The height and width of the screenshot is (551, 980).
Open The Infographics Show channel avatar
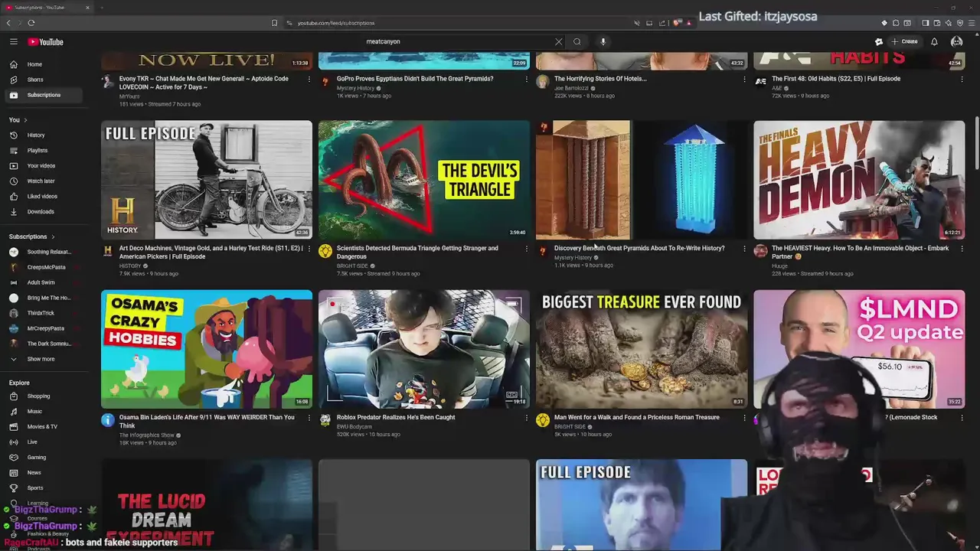click(x=108, y=420)
